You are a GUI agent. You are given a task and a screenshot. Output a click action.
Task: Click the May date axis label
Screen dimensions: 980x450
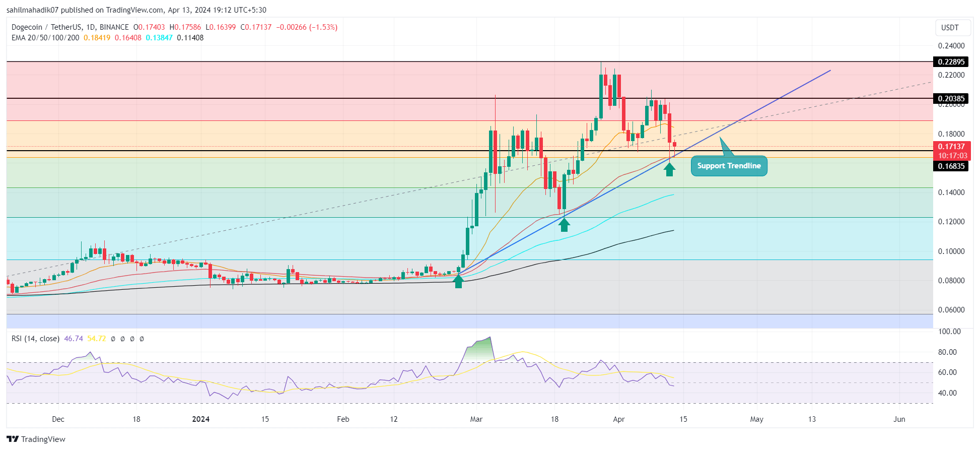(x=757, y=419)
